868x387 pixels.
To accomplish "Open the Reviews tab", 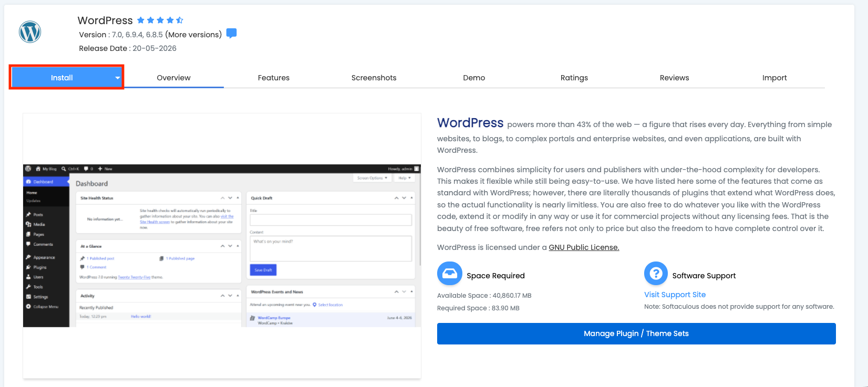I will click(x=675, y=78).
